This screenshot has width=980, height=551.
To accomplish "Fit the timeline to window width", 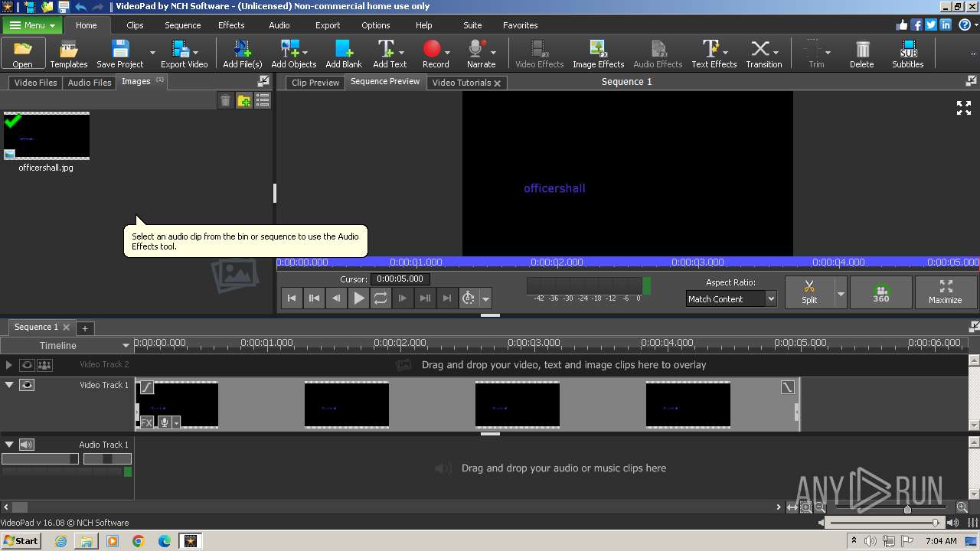I will point(792,507).
